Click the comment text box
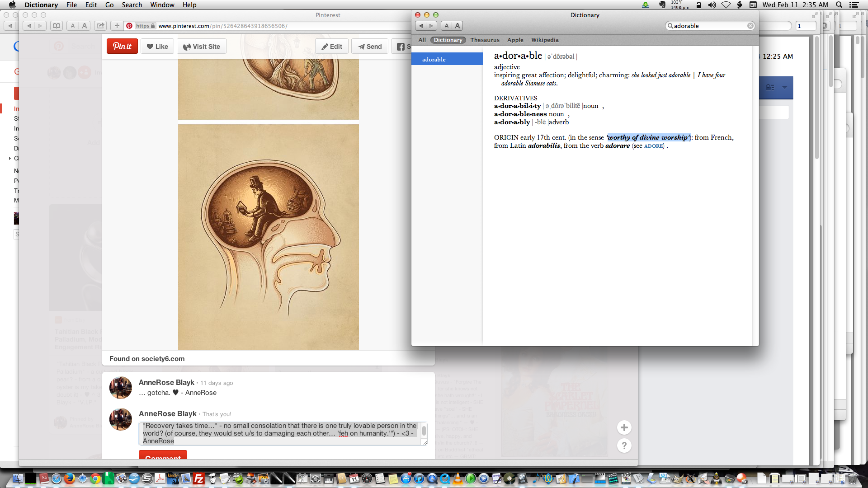Screen dimensions: 868x488 (x=280, y=433)
